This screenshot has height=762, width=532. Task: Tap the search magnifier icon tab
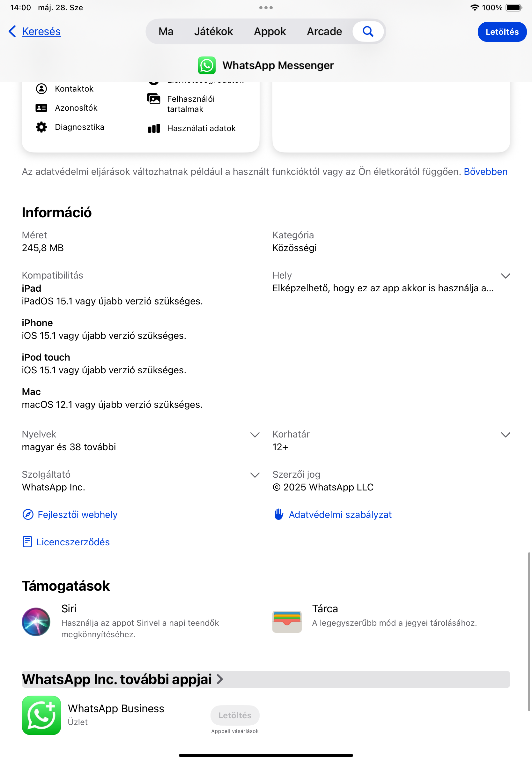(368, 32)
